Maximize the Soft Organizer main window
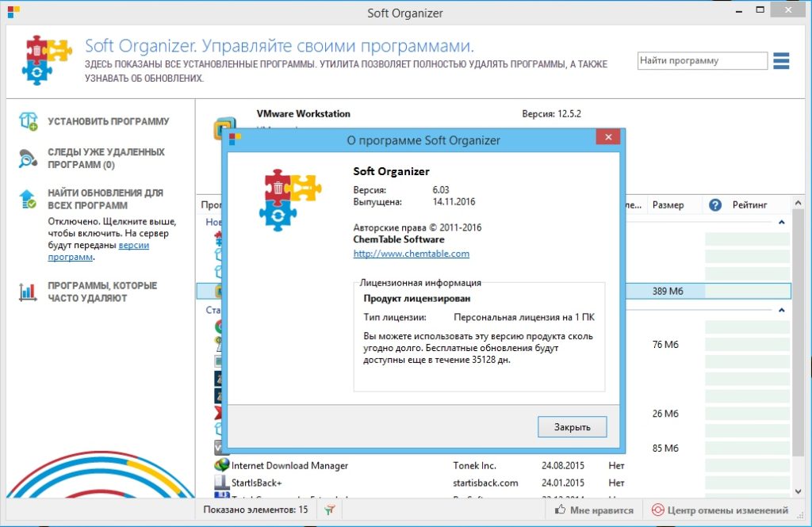Image resolution: width=812 pixels, height=527 pixels. (760, 10)
